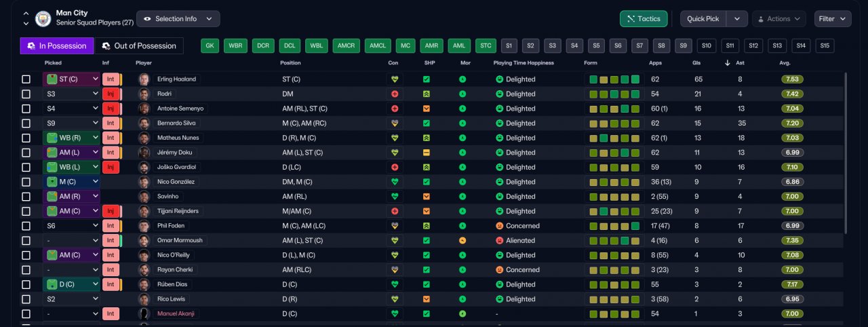Select the In Possession tab

pyautogui.click(x=57, y=46)
